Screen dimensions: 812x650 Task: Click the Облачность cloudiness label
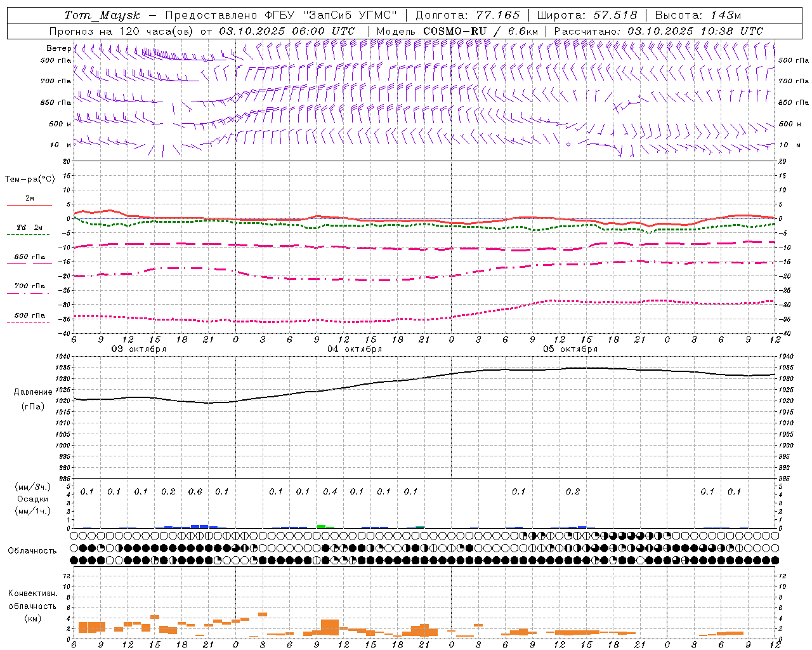click(x=32, y=551)
